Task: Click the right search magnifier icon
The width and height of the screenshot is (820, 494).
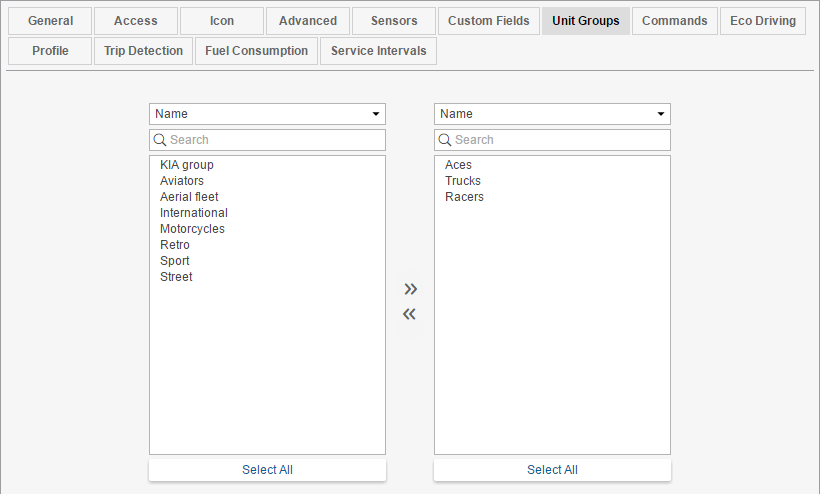Action: tap(445, 140)
